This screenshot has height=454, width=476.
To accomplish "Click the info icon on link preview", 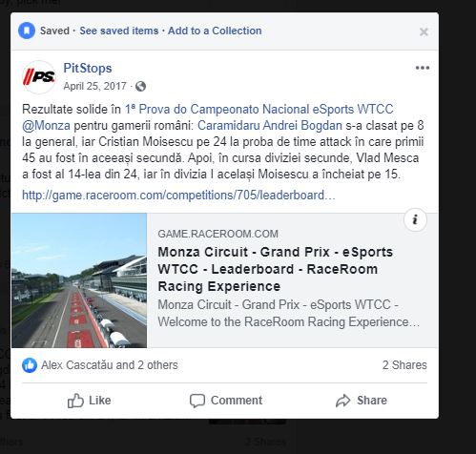I will click(415, 220).
